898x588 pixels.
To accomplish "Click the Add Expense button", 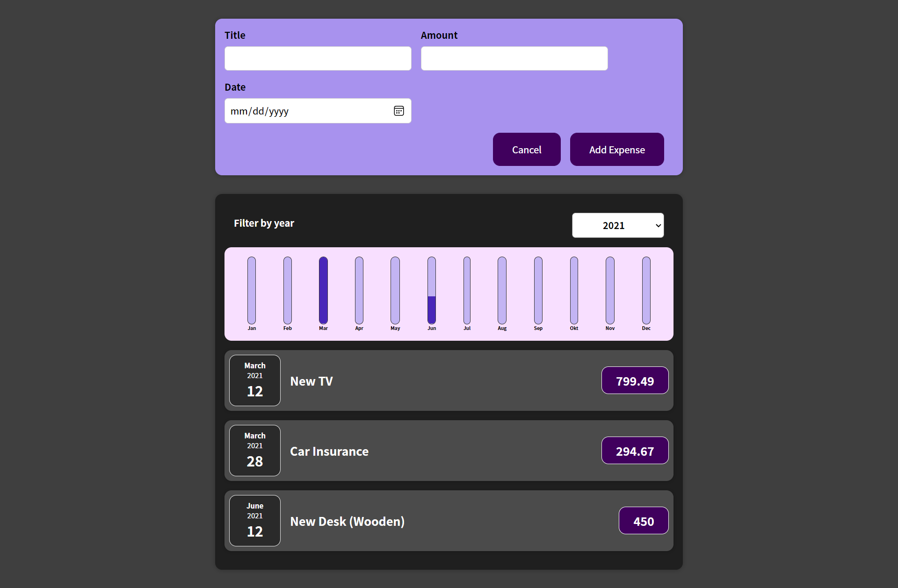I will pos(616,149).
